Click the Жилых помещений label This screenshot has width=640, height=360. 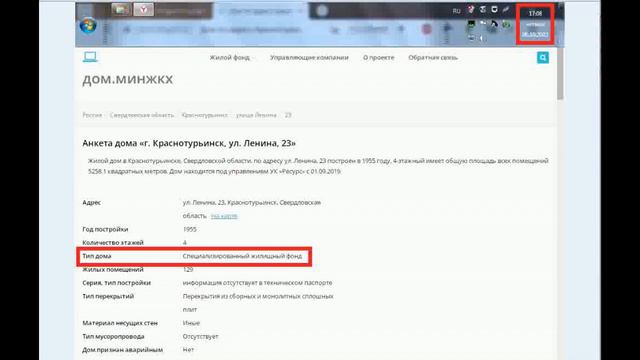click(x=113, y=269)
